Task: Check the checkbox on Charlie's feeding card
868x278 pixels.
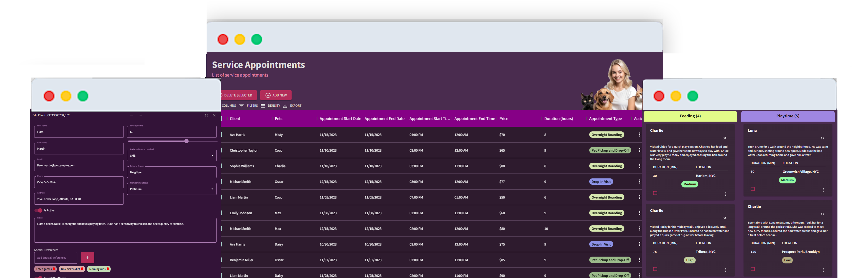Action: click(x=655, y=193)
